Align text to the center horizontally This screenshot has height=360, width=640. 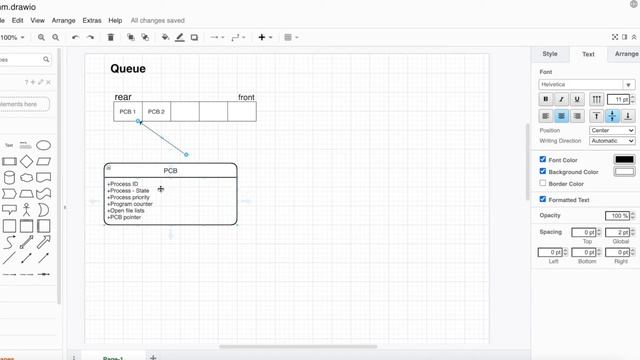(x=561, y=116)
